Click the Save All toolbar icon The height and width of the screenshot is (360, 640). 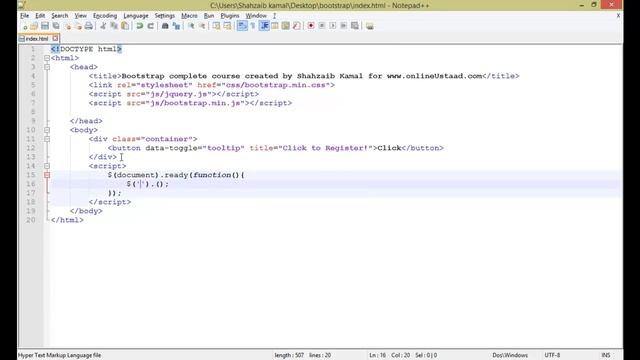pos(56,26)
